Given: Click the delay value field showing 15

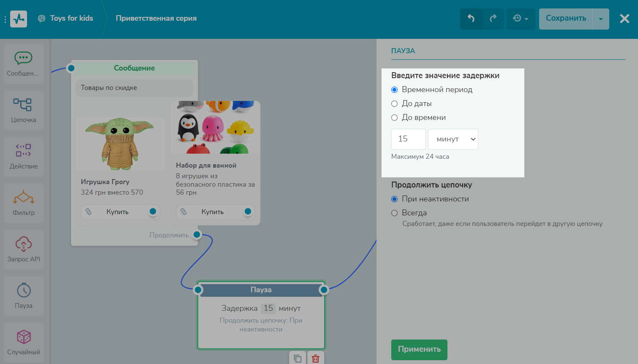Looking at the screenshot, I should click(408, 139).
